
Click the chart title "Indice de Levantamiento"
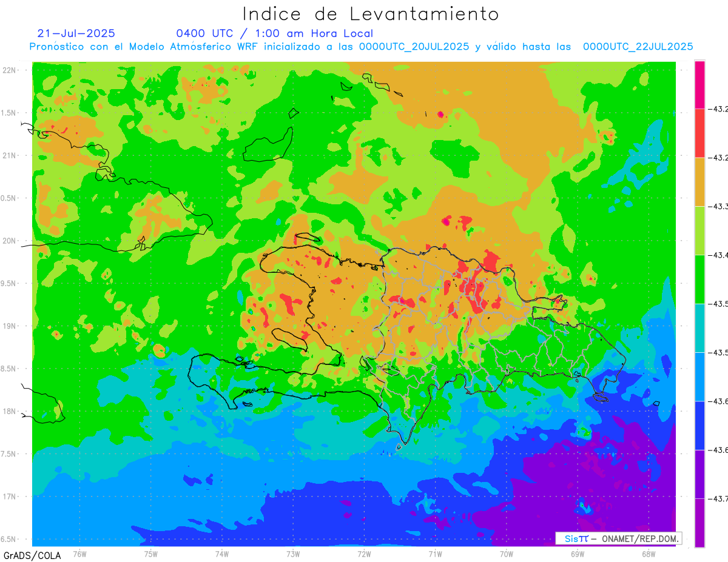tap(371, 13)
